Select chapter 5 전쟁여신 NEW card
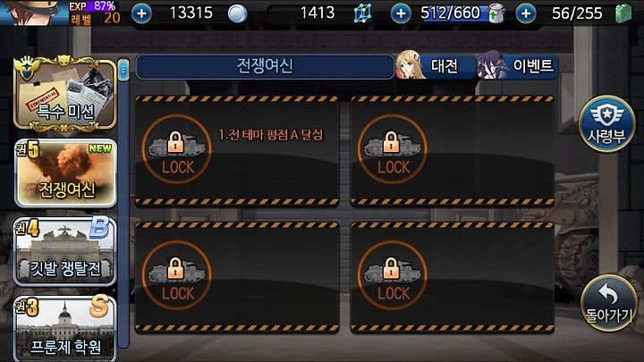Screen dimensions: 644x362 65,173
